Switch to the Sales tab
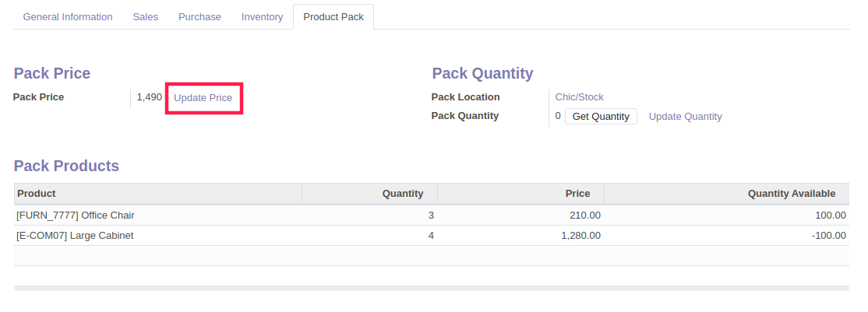The image size is (868, 312). point(146,17)
